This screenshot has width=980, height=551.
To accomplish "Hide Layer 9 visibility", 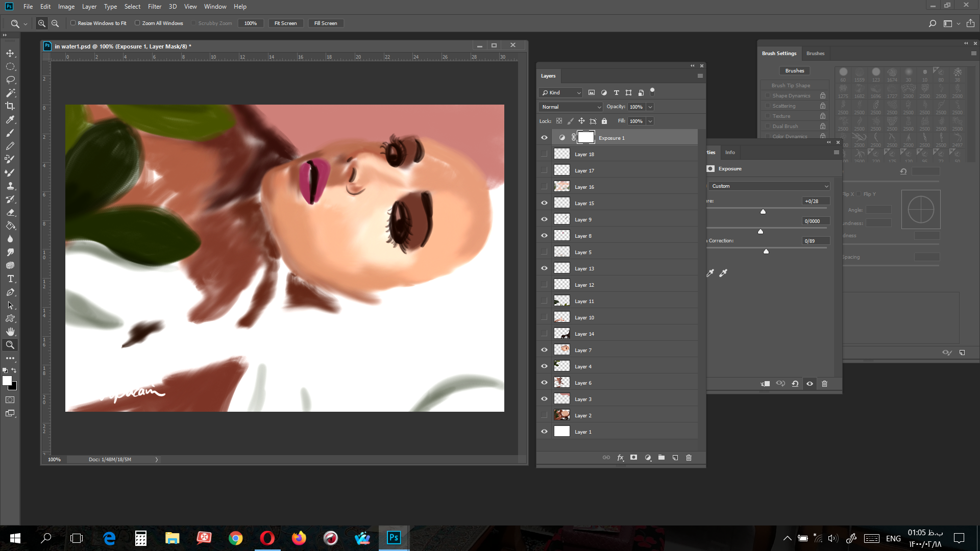I will pyautogui.click(x=544, y=219).
